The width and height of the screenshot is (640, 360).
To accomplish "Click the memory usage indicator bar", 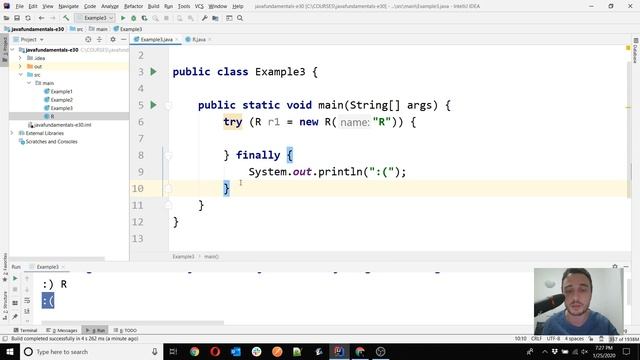I will 623,339.
